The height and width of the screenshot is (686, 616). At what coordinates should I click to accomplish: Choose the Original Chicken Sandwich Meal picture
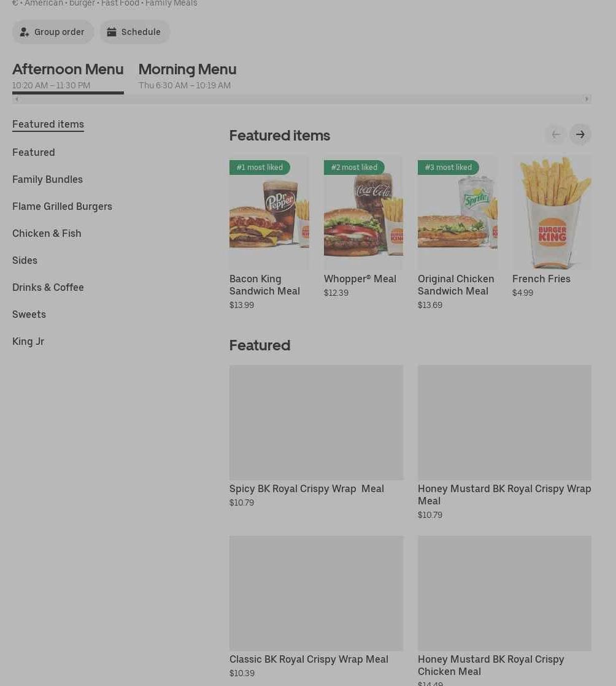pyautogui.click(x=458, y=212)
